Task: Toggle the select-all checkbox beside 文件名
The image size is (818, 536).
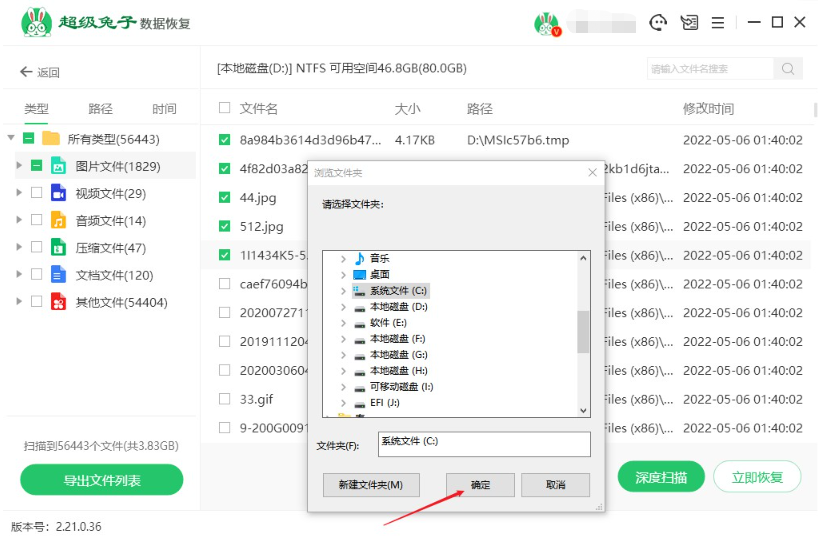Action: coord(224,108)
